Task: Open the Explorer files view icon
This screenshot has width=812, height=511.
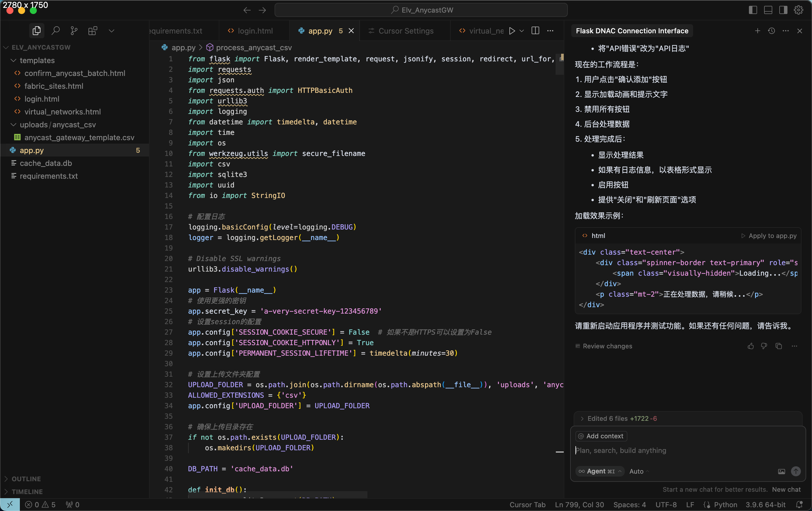Action: click(37, 31)
